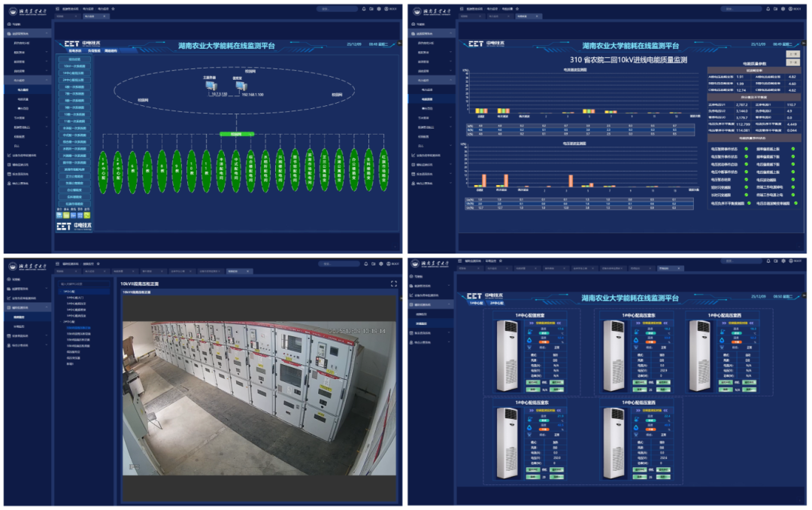Open 10kV一次系统图 from the diagram list
The width and height of the screenshot is (812, 510).
(74, 66)
